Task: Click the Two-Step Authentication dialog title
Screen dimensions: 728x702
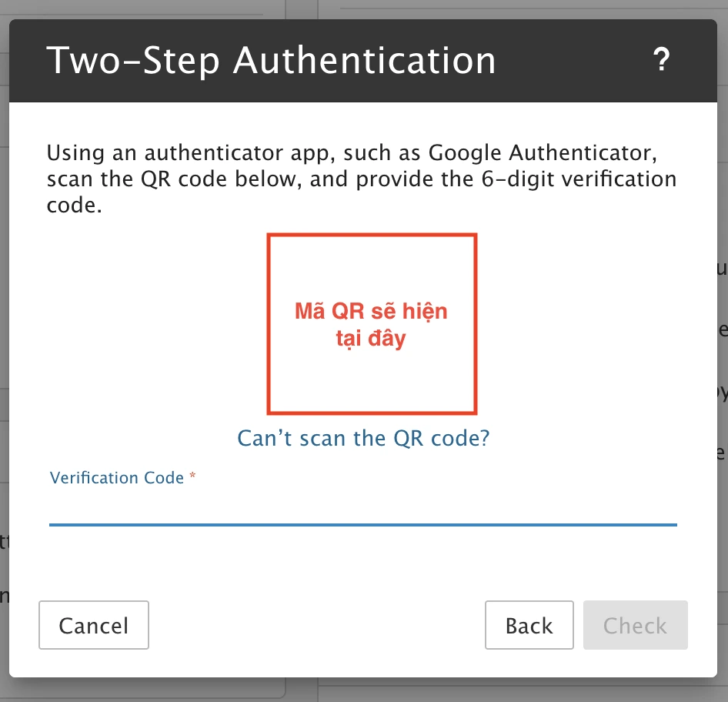Action: click(x=271, y=60)
